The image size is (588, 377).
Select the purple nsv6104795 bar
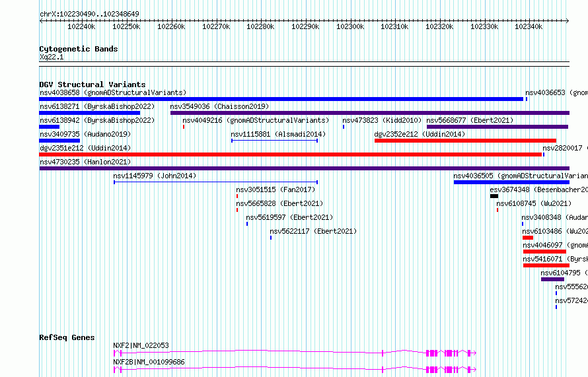(553, 279)
